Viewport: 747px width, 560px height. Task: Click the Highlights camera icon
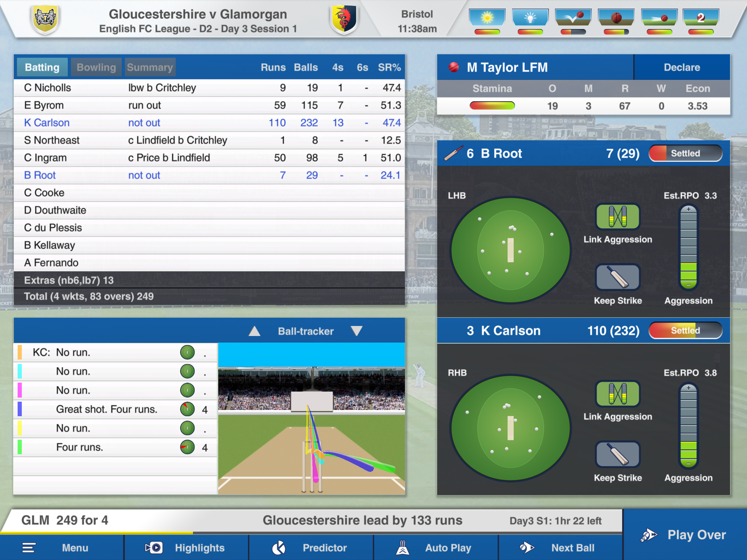(154, 547)
